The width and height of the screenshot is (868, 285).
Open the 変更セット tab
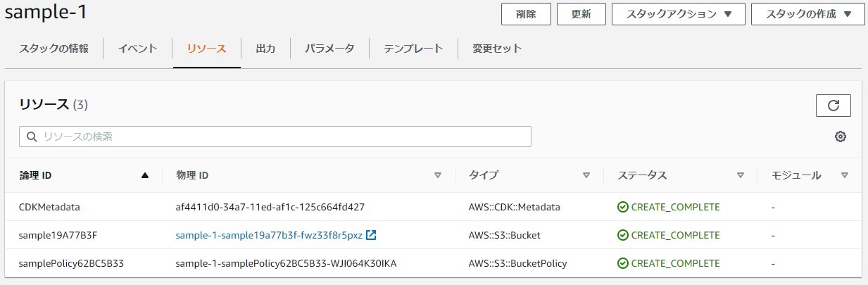(497, 49)
